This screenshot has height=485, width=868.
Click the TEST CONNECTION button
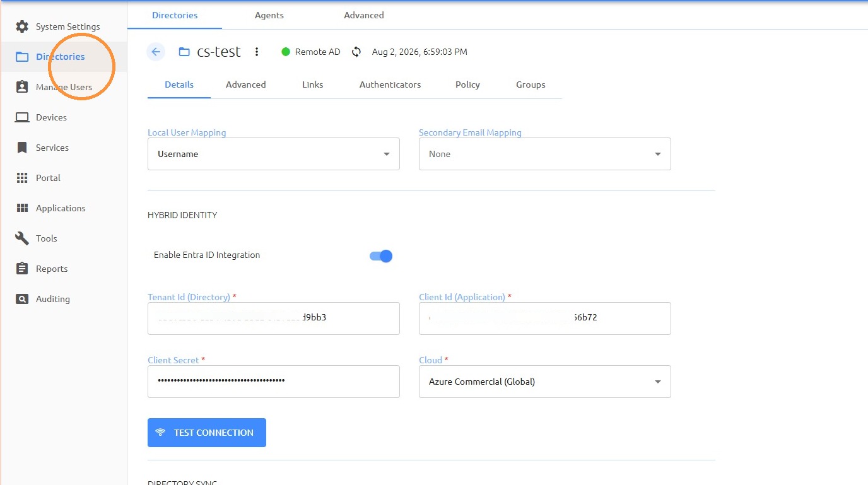click(x=207, y=433)
